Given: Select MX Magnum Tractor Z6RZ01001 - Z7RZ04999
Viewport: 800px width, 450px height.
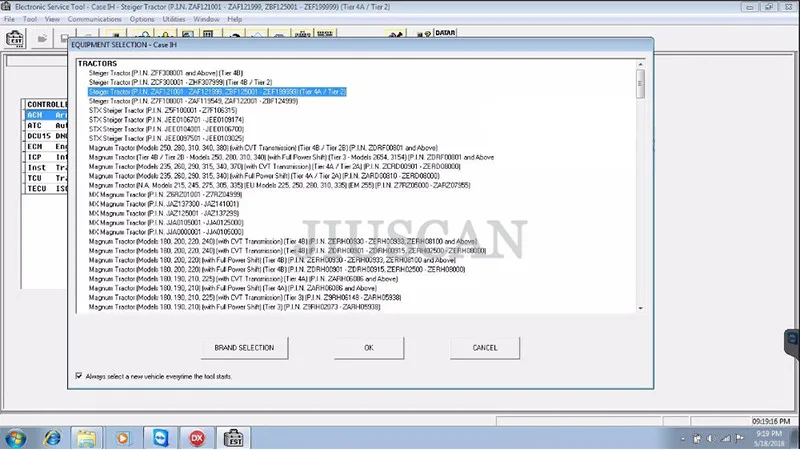Looking at the screenshot, I should (x=165, y=194).
